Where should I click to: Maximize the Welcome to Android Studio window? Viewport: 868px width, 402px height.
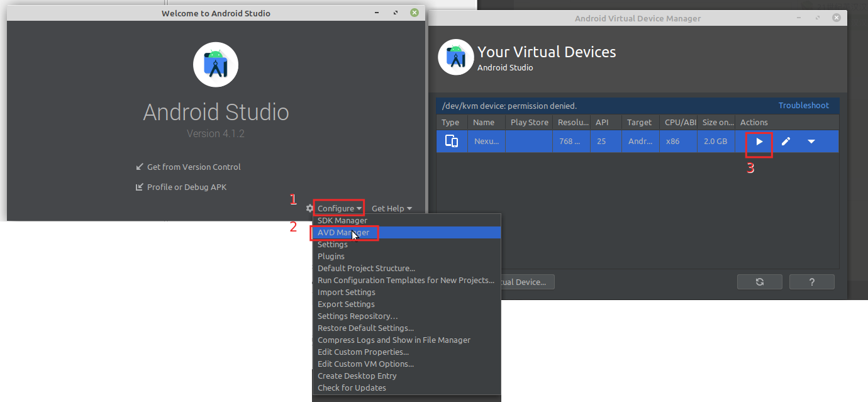point(395,13)
